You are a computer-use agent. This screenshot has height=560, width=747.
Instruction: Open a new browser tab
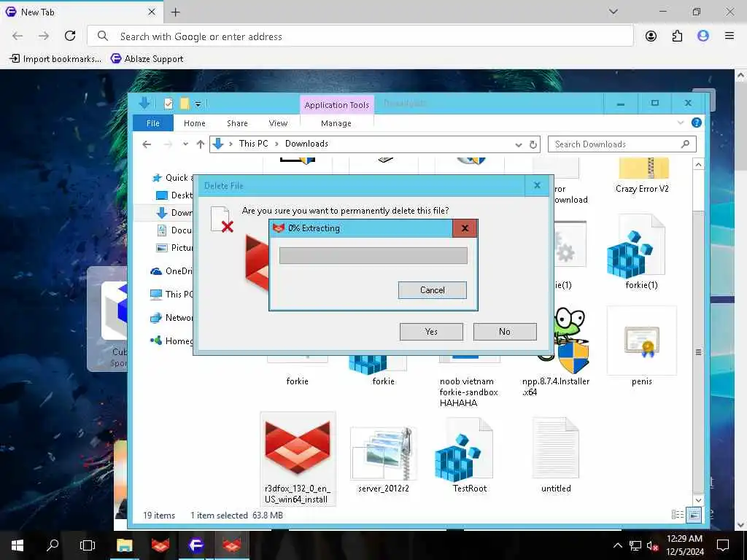(x=175, y=12)
